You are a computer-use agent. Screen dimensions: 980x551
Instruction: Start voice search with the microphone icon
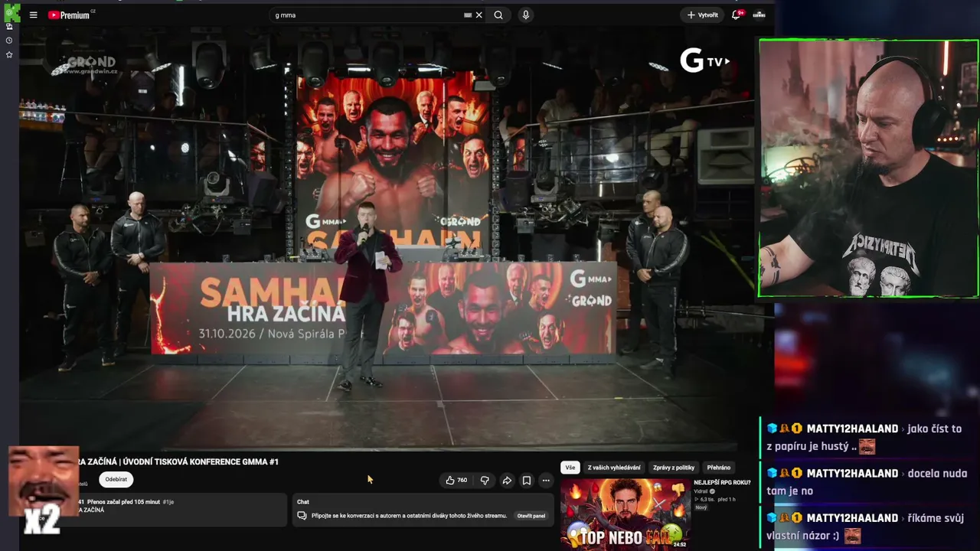525,15
